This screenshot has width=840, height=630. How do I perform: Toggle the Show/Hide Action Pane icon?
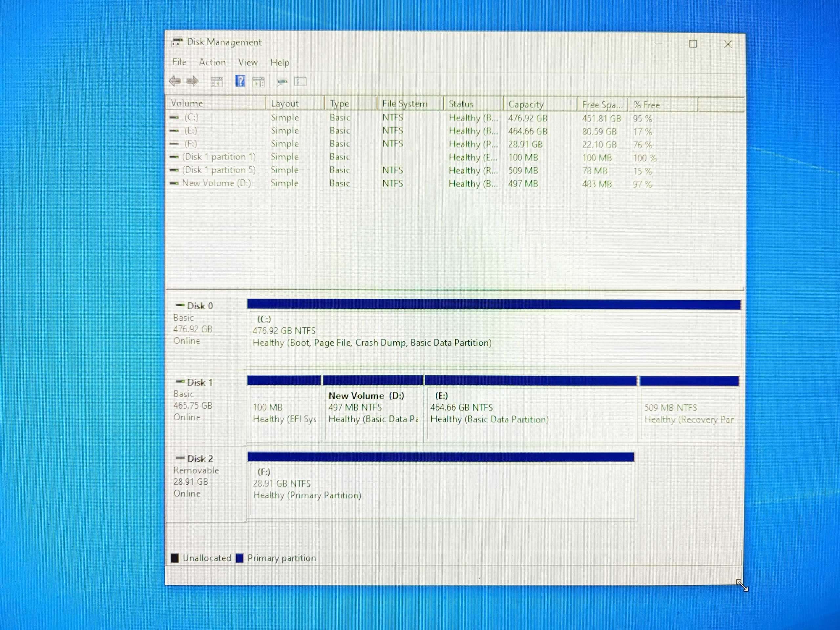[259, 82]
